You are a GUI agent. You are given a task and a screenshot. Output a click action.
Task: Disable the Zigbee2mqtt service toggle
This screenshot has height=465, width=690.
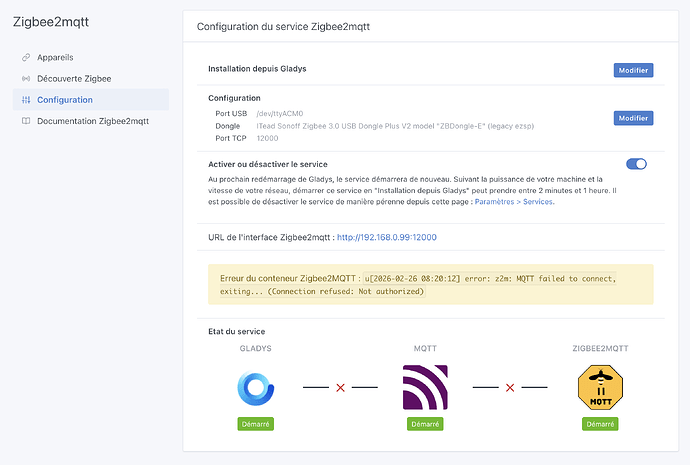[x=636, y=164]
